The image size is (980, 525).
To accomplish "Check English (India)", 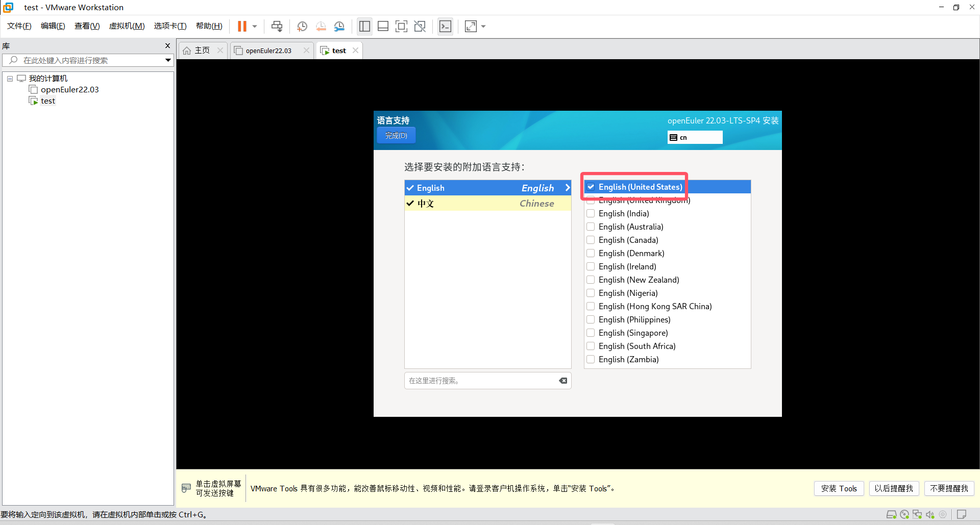I will (x=591, y=213).
